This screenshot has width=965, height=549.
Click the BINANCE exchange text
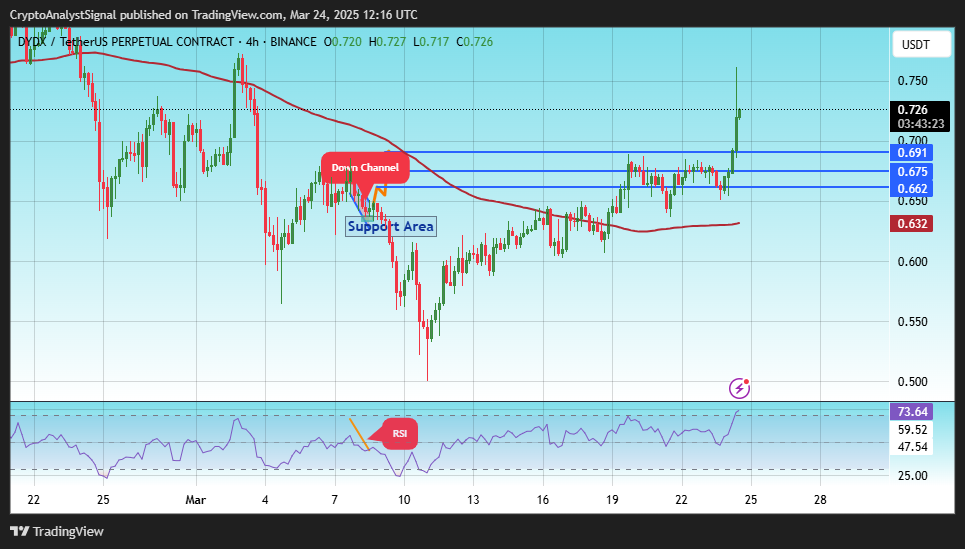point(293,42)
